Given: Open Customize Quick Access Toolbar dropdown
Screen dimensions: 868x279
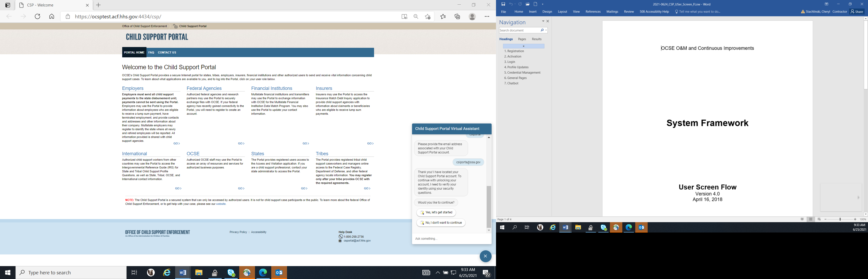Looking at the screenshot, I should click(543, 4).
